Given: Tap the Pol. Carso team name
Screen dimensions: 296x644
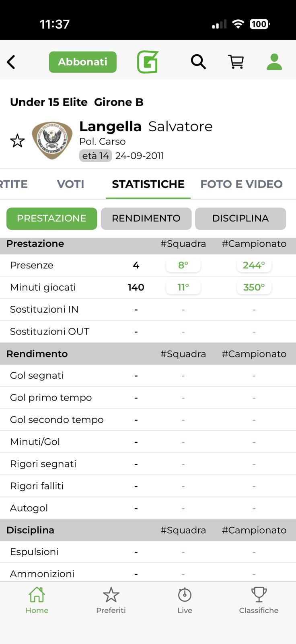Looking at the screenshot, I should click(103, 142).
